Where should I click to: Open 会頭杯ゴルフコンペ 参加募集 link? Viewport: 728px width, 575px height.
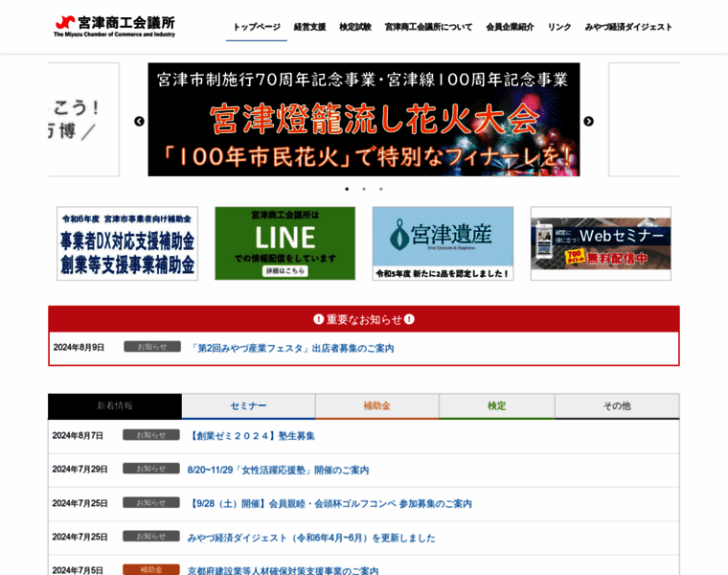click(330, 503)
